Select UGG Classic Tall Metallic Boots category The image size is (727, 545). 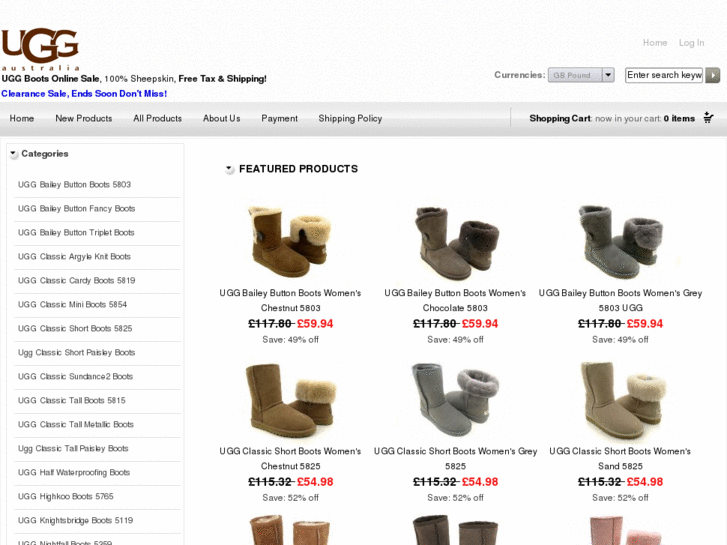point(76,424)
